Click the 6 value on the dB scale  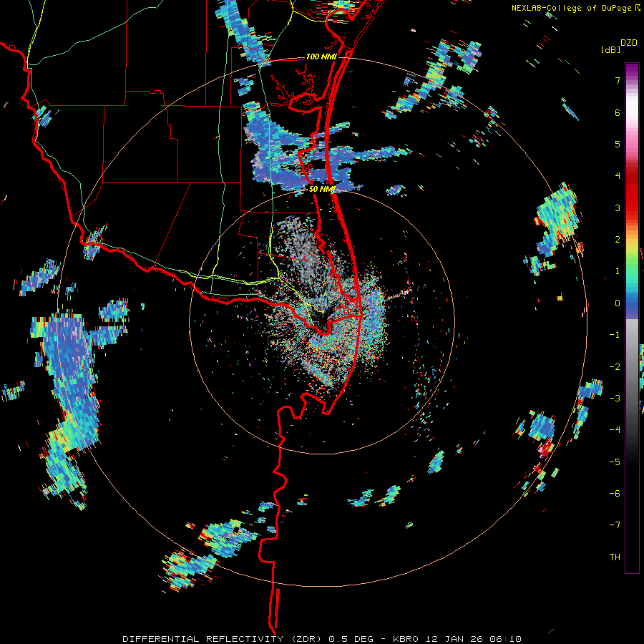[x=618, y=112]
